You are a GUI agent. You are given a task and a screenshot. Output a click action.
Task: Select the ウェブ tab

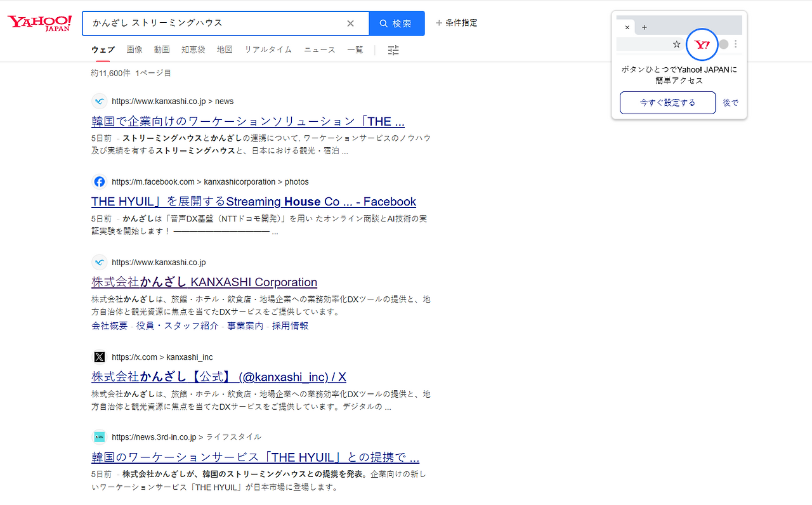tap(103, 49)
